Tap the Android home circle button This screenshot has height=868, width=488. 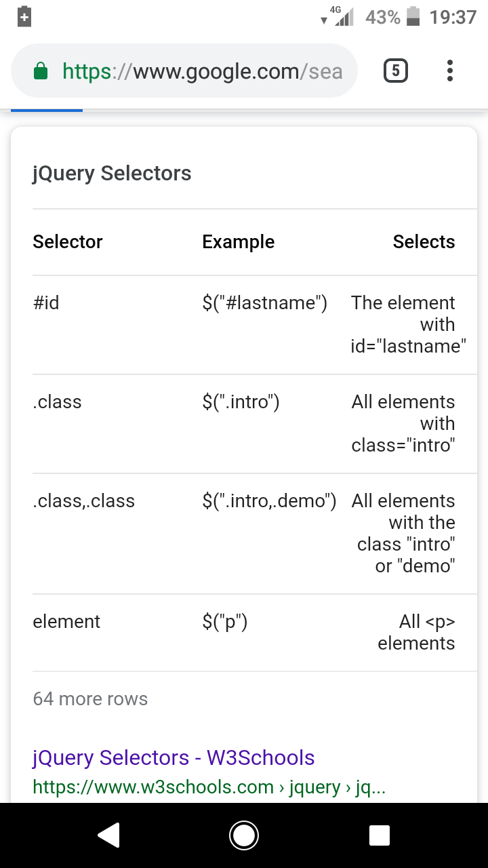coord(244,835)
